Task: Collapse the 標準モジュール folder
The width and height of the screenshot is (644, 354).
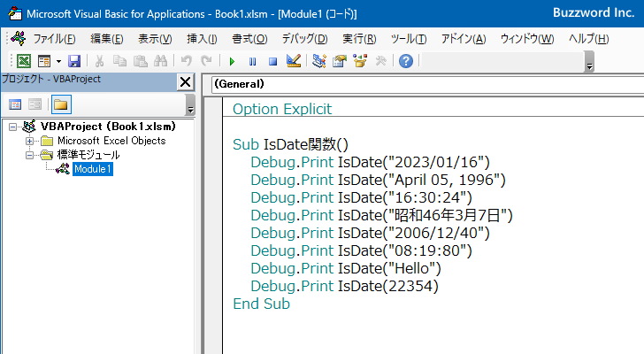Action: [x=29, y=155]
